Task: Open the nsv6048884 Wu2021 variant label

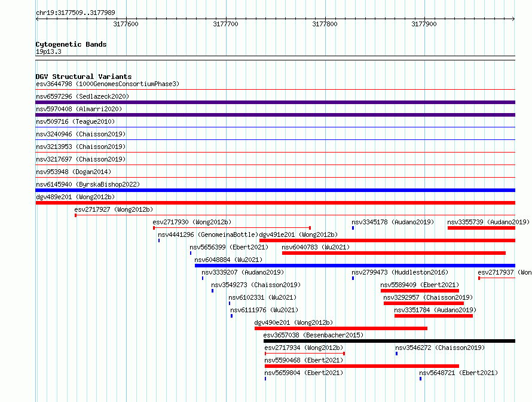Action: (x=228, y=260)
